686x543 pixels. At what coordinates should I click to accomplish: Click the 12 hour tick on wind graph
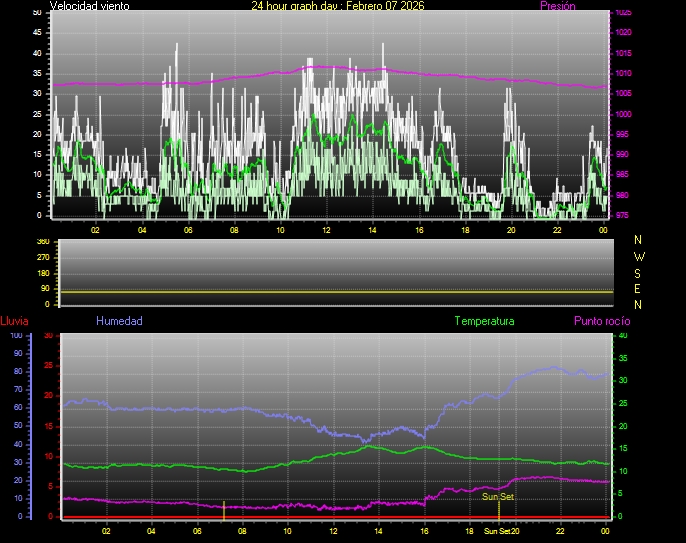pos(326,230)
